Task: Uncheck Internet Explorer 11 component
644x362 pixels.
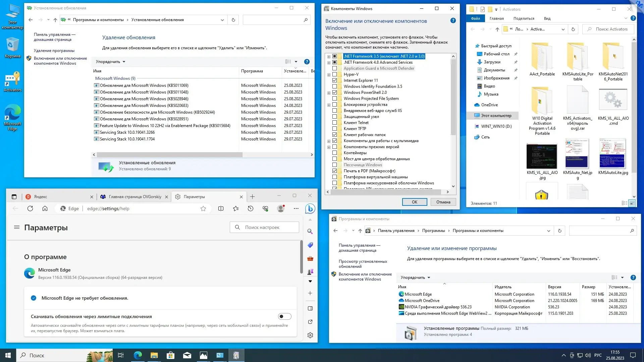Action: coord(334,80)
